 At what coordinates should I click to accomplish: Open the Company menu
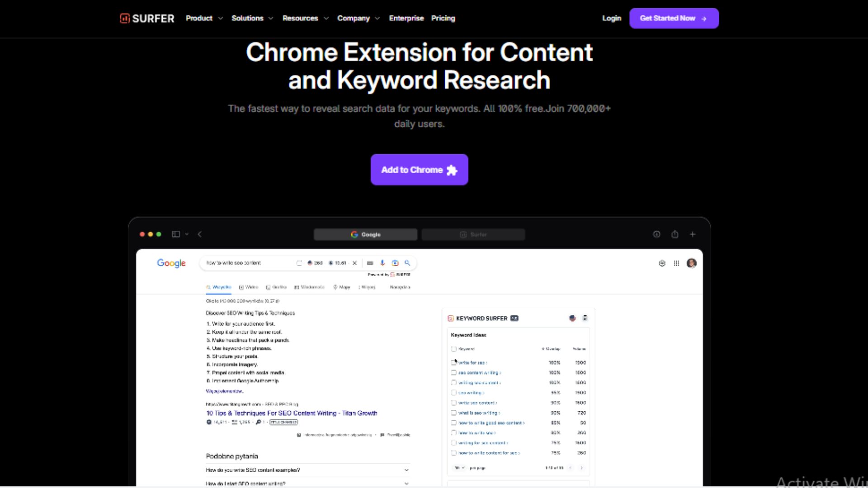click(354, 18)
